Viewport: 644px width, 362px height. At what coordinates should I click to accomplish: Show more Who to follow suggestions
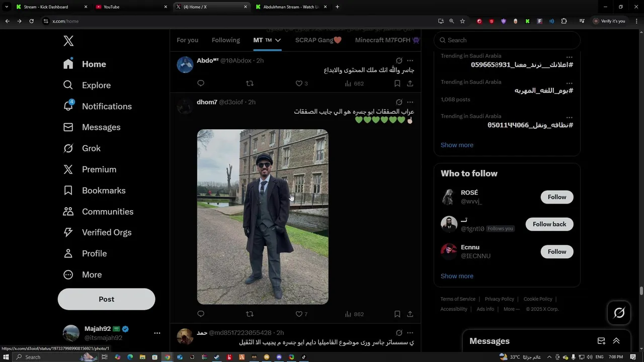457,276
